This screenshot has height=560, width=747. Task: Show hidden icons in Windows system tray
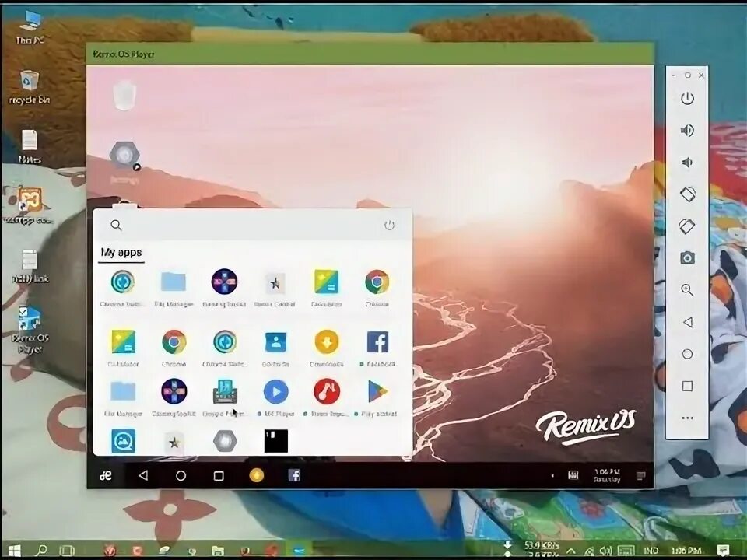(x=571, y=551)
